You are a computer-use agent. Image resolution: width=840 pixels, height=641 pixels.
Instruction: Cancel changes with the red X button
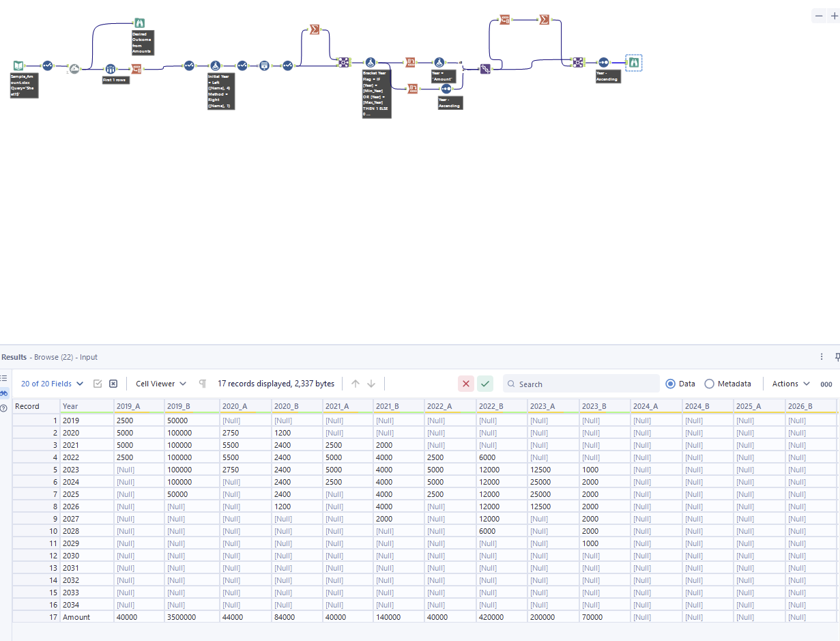point(466,384)
